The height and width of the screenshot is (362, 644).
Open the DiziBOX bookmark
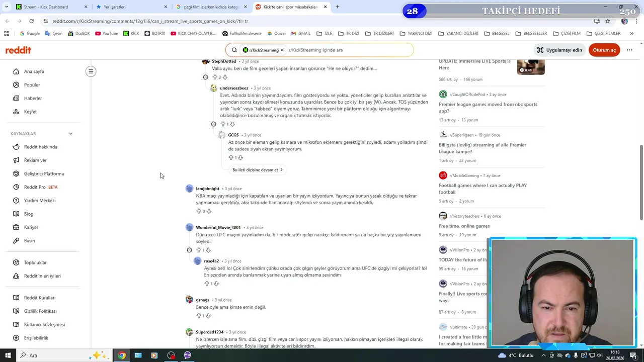[x=78, y=34]
